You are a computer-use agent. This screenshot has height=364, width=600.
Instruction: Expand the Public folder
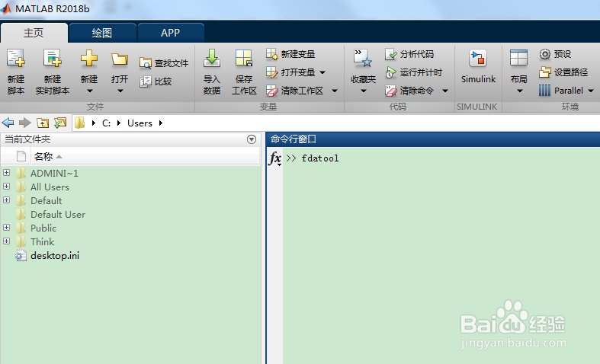click(7, 228)
